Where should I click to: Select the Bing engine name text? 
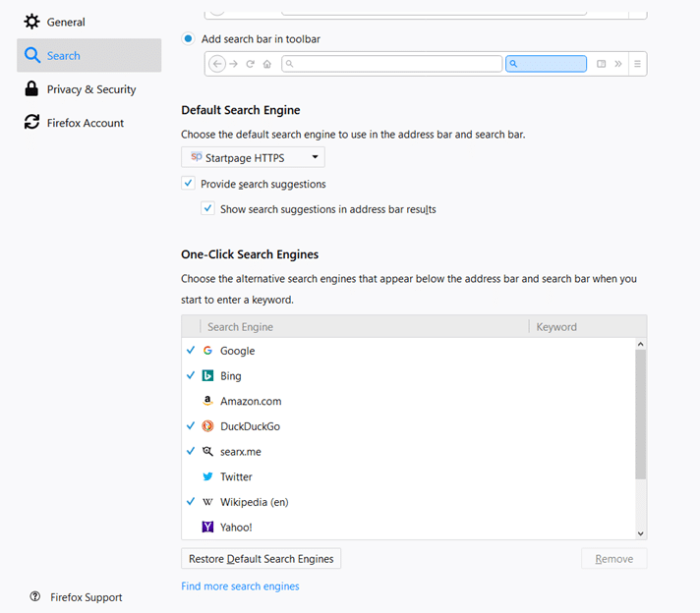pyautogui.click(x=231, y=376)
